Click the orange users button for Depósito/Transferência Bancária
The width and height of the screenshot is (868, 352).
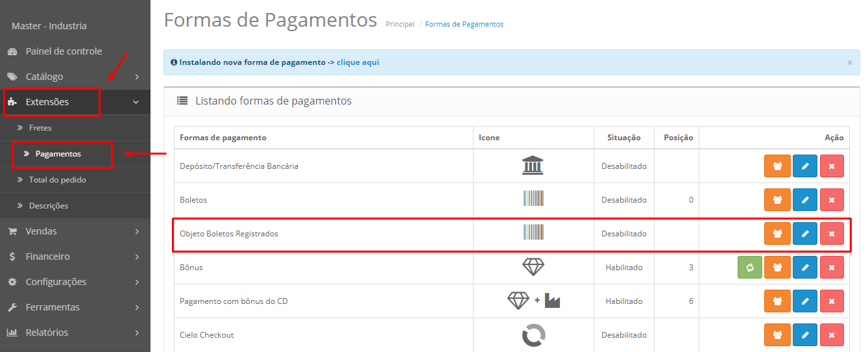[x=777, y=166]
